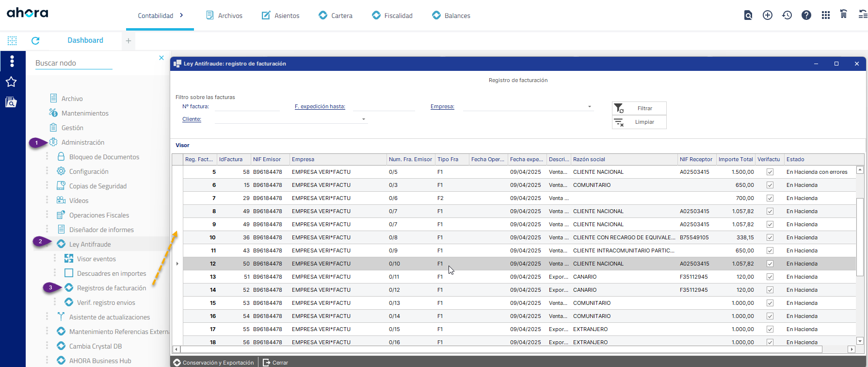Open the apps grid icon in top bar
This screenshot has height=367, width=868.
pyautogui.click(x=826, y=16)
